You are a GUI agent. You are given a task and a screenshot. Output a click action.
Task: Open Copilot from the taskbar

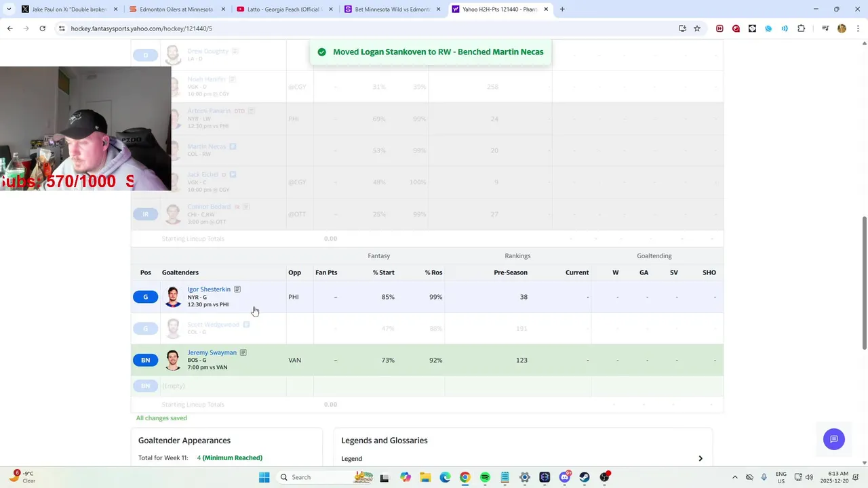(x=405, y=477)
